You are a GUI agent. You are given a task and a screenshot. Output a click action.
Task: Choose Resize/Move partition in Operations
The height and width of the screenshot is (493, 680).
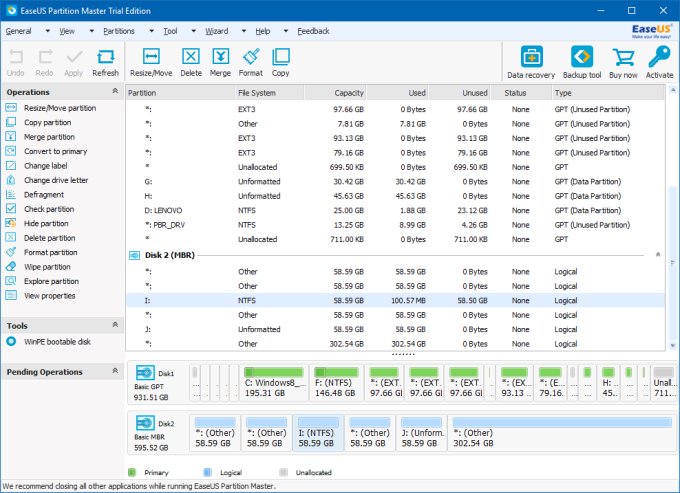51,108
